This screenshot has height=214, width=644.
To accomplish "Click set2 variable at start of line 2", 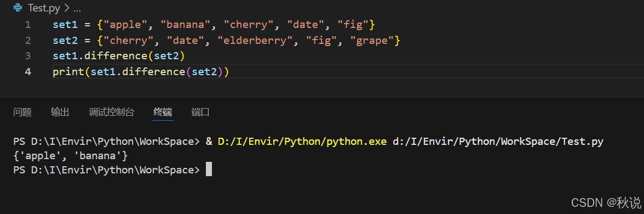I will [65, 41].
